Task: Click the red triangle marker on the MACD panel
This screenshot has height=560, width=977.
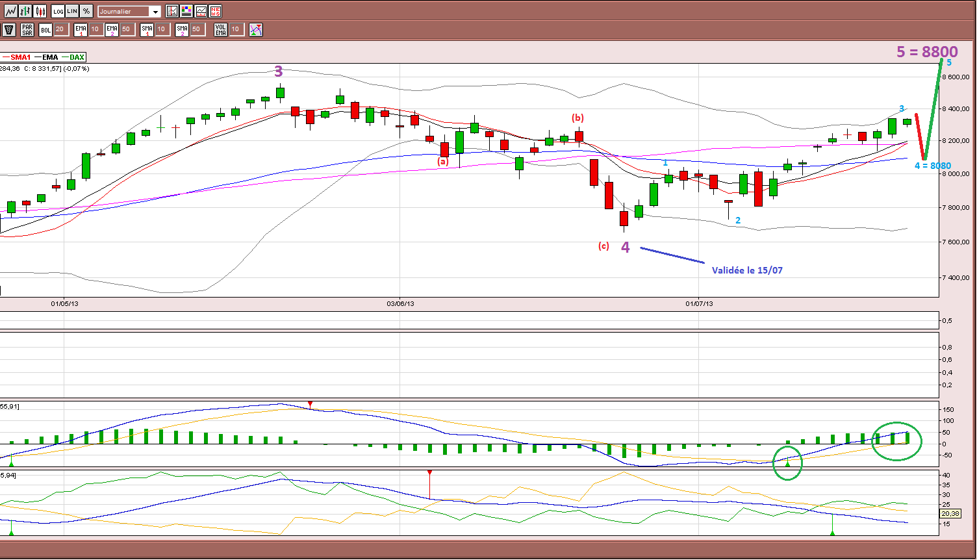Action: click(310, 404)
